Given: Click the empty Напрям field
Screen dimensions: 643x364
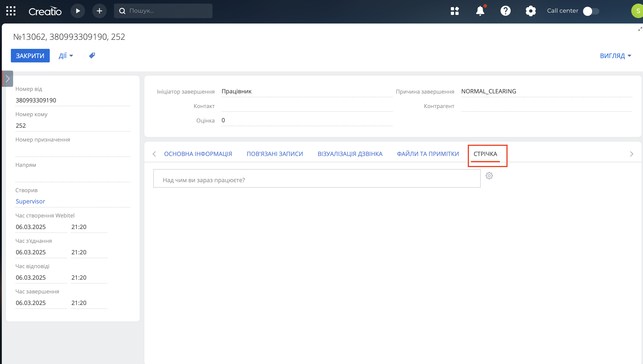Looking at the screenshot, I should tap(73, 176).
